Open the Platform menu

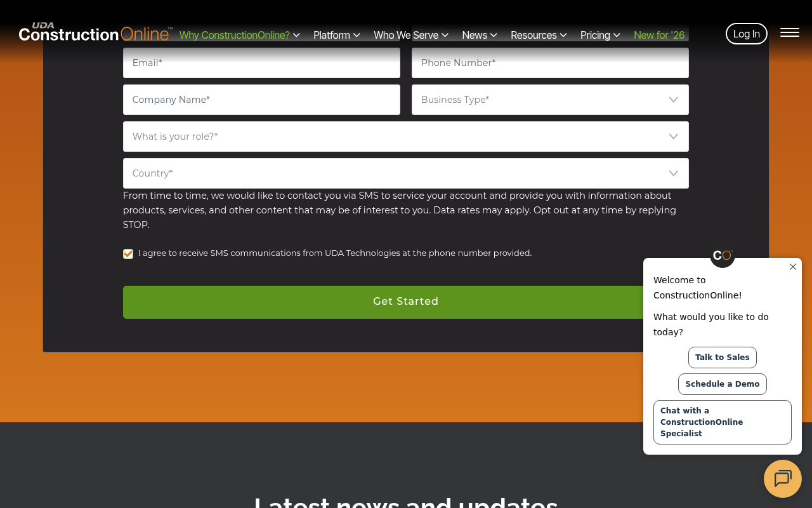[337, 35]
